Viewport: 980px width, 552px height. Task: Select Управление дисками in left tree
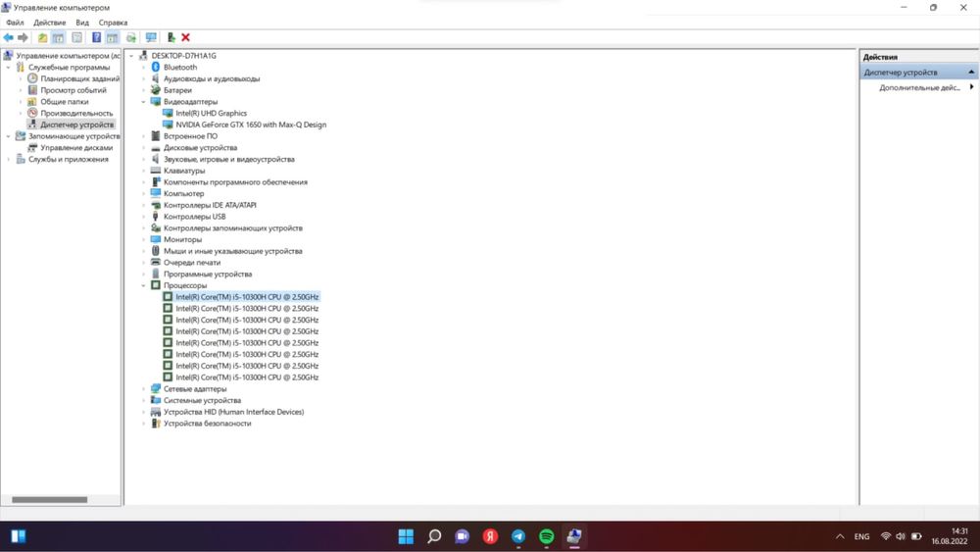pyautogui.click(x=76, y=147)
